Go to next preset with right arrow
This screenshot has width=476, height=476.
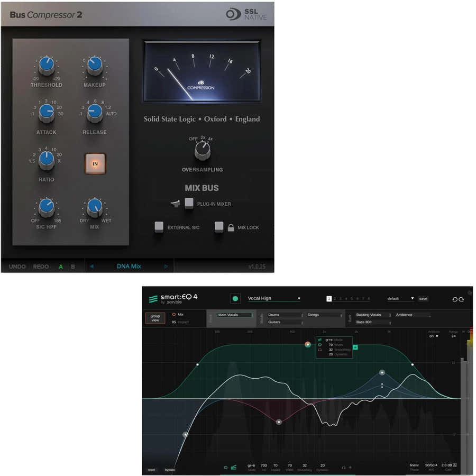coord(166,266)
